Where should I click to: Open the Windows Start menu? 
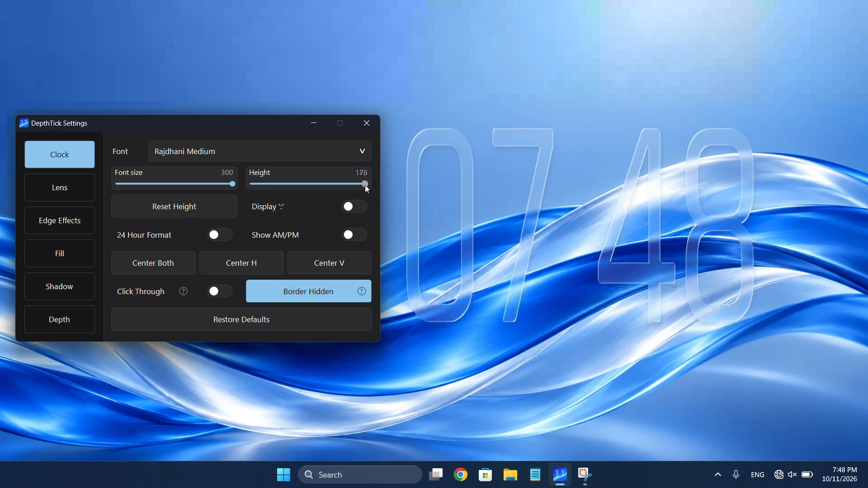click(283, 475)
